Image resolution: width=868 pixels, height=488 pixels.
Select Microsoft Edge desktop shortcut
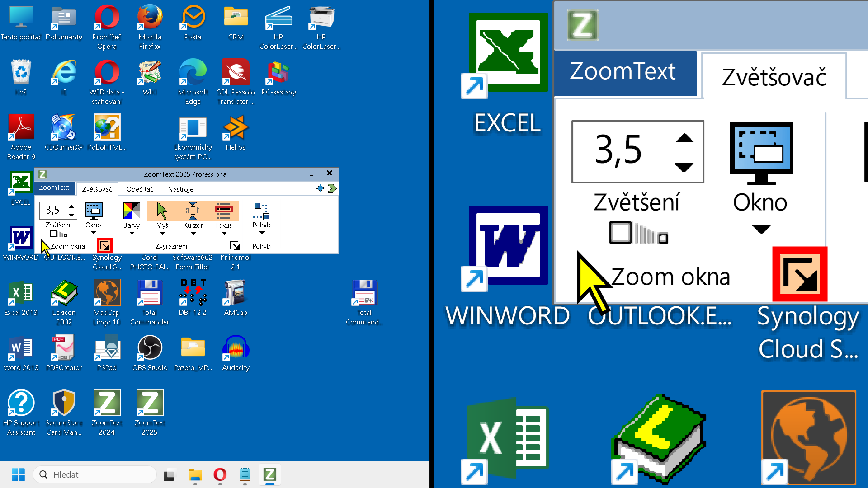(x=193, y=82)
